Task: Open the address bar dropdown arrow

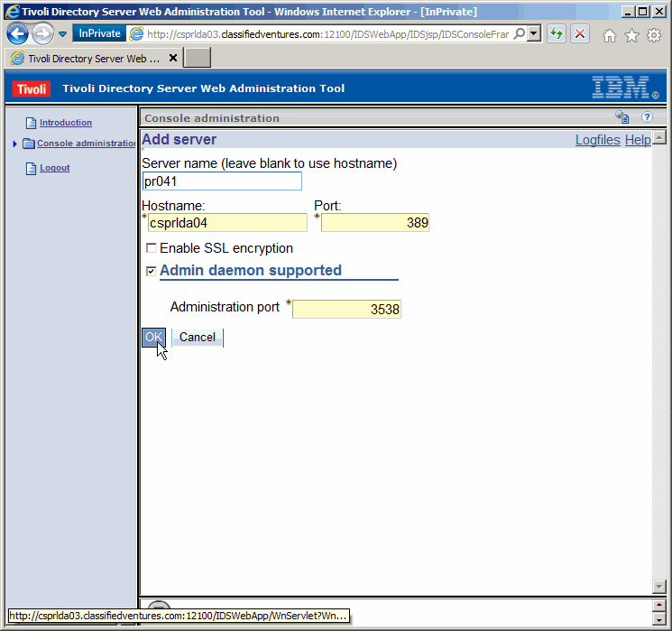Action: tap(534, 34)
